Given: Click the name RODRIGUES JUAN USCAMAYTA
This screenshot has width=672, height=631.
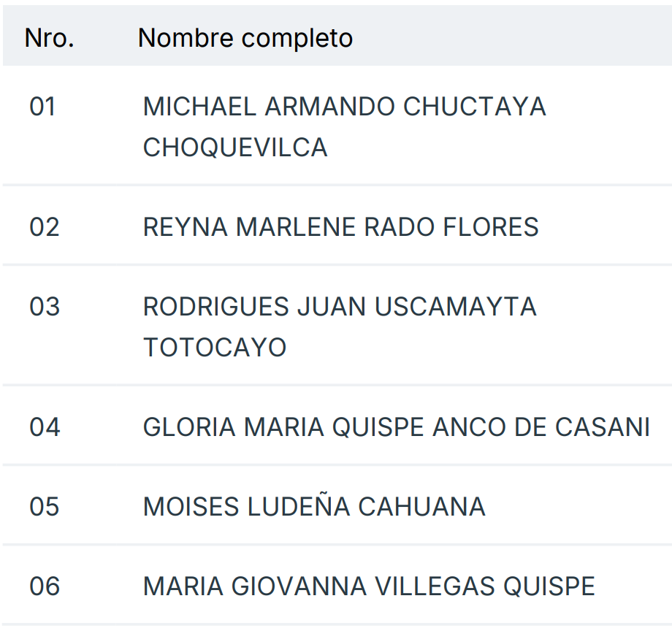Looking at the screenshot, I should tap(340, 307).
